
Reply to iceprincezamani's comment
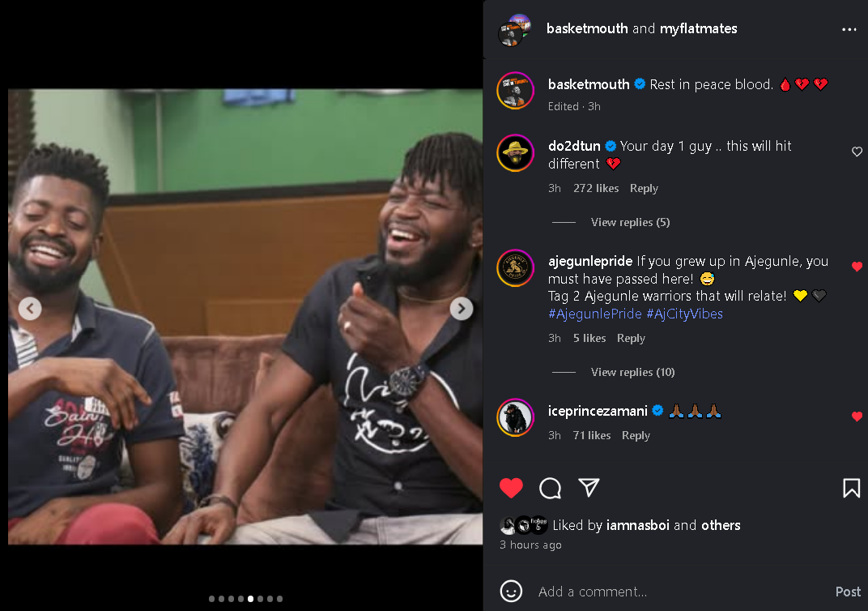click(636, 435)
